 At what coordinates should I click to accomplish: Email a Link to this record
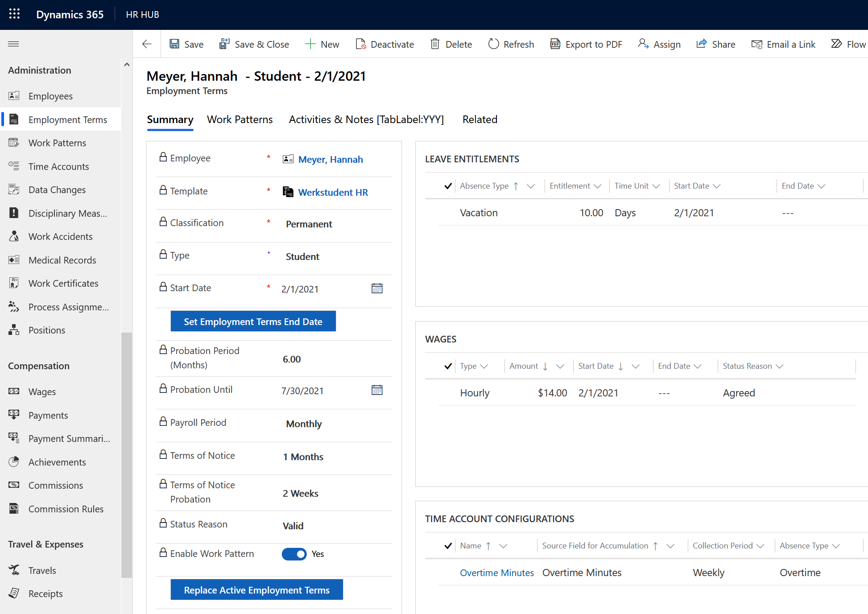pos(783,44)
